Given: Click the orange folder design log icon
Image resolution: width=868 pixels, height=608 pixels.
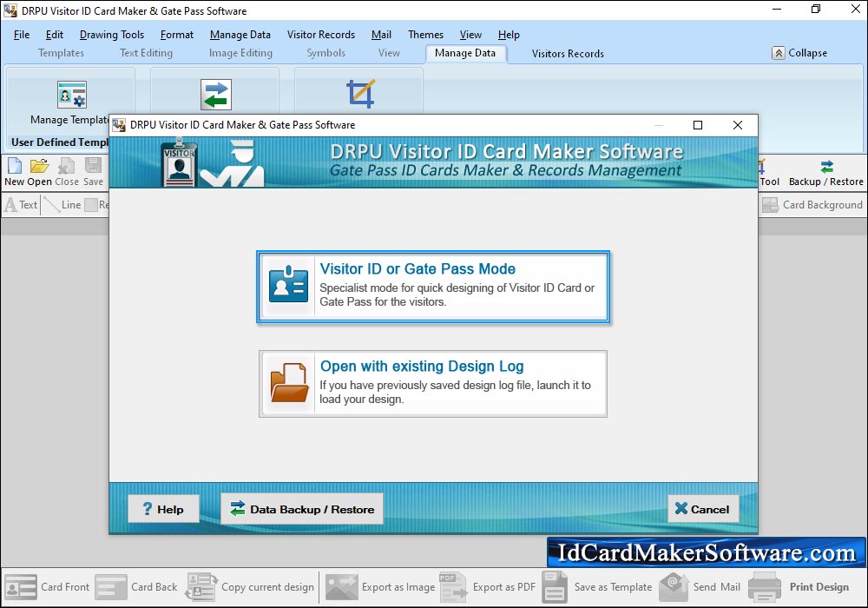Looking at the screenshot, I should [x=290, y=383].
